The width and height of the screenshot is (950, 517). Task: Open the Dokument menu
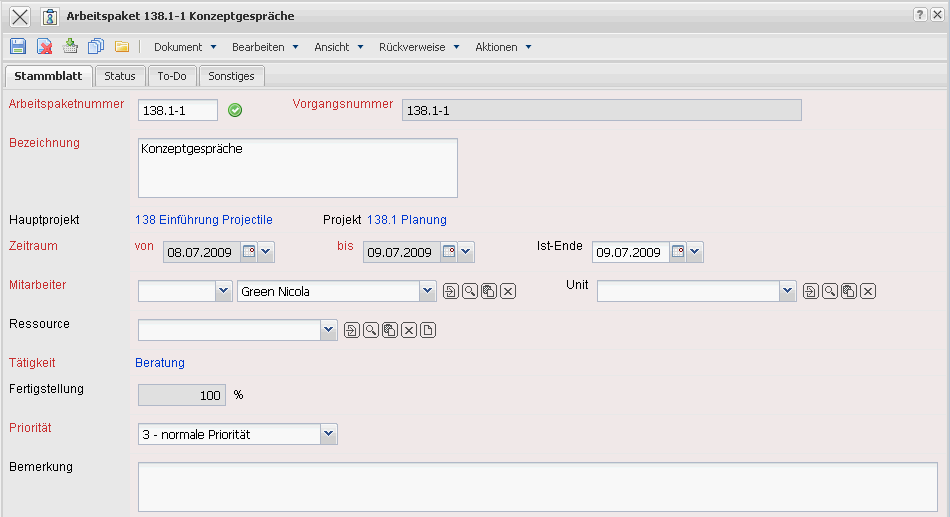[x=184, y=47]
